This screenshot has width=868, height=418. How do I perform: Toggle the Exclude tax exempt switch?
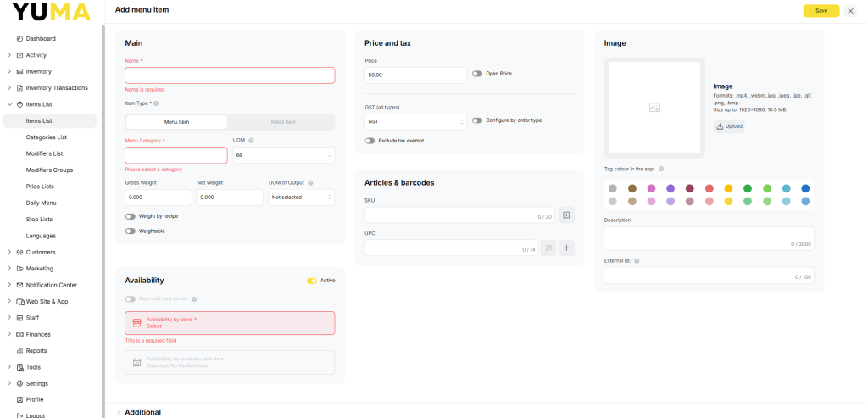coord(370,141)
